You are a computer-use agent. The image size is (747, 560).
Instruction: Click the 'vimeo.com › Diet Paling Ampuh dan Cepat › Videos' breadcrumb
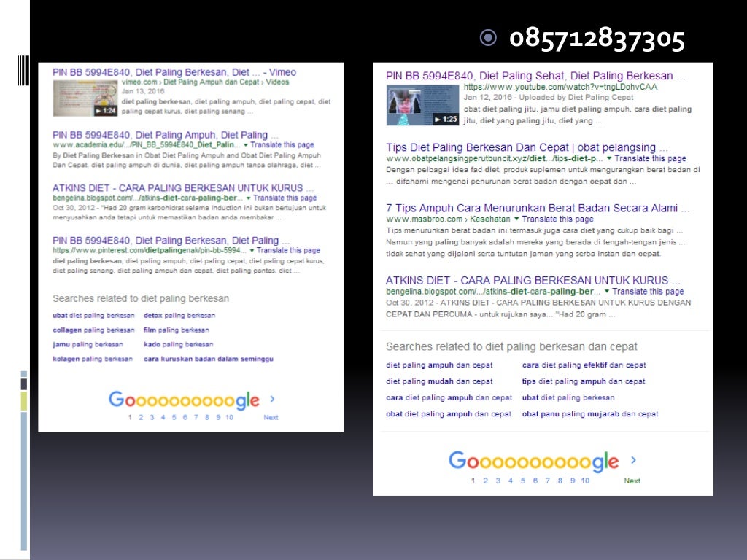click(x=205, y=82)
